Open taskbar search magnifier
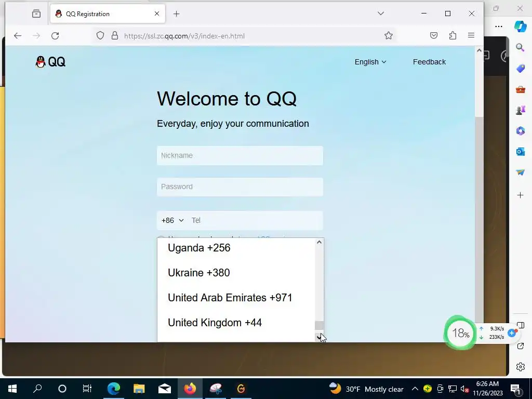 click(37, 389)
